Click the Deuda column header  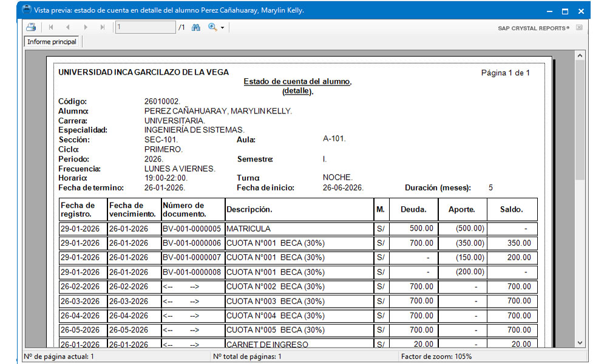[413, 209]
